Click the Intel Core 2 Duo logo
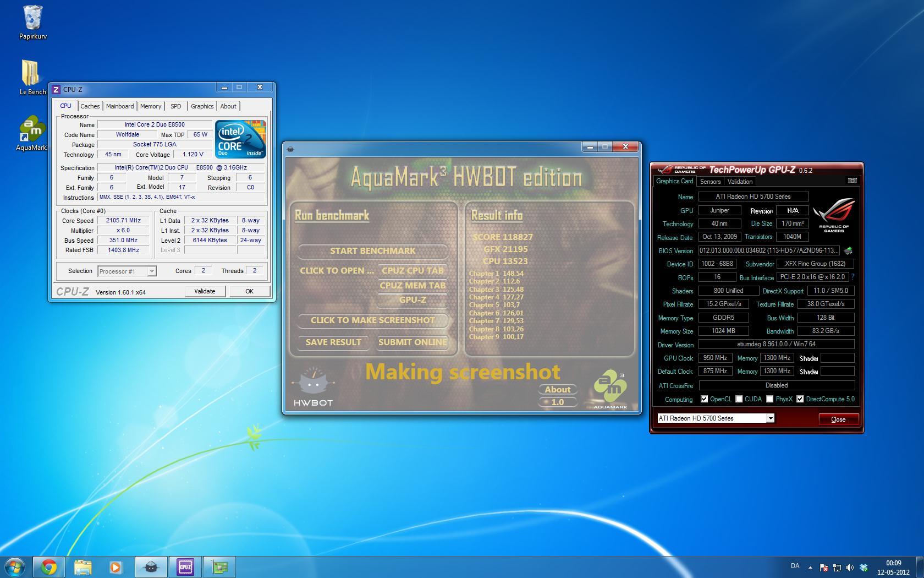This screenshot has height=578, width=924. pyautogui.click(x=240, y=139)
